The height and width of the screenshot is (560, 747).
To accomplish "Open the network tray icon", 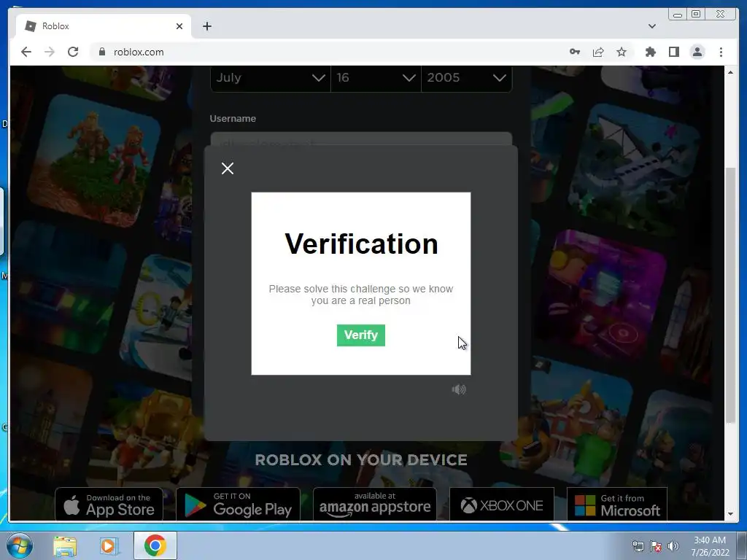I will point(638,546).
